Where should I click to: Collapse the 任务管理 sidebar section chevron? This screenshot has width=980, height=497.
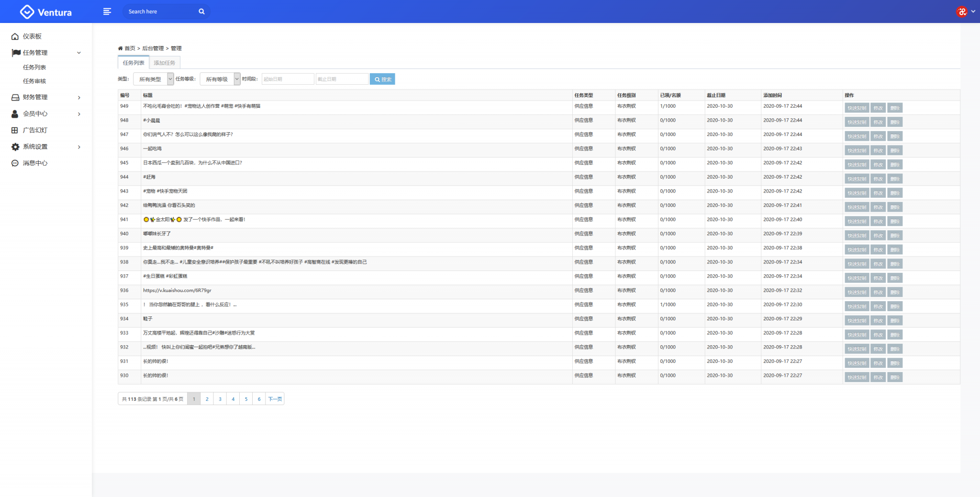pyautogui.click(x=79, y=53)
